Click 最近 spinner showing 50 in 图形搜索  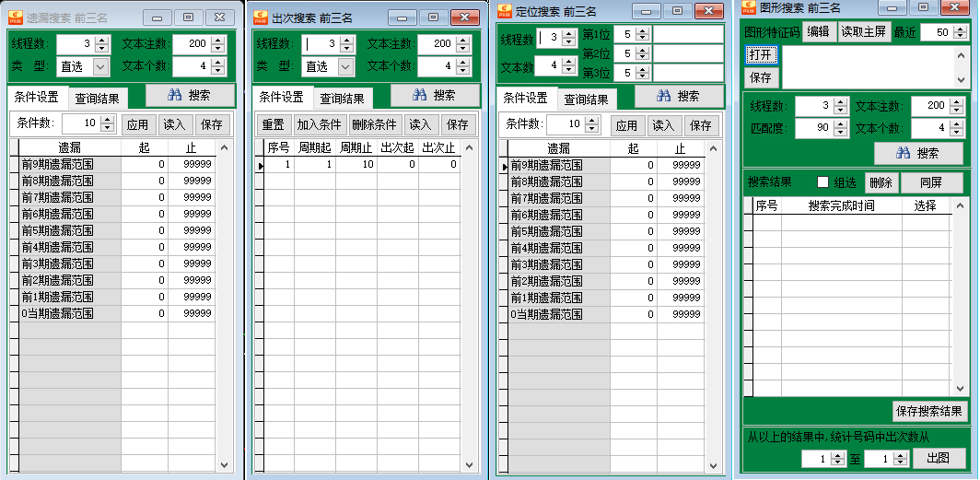(x=961, y=31)
